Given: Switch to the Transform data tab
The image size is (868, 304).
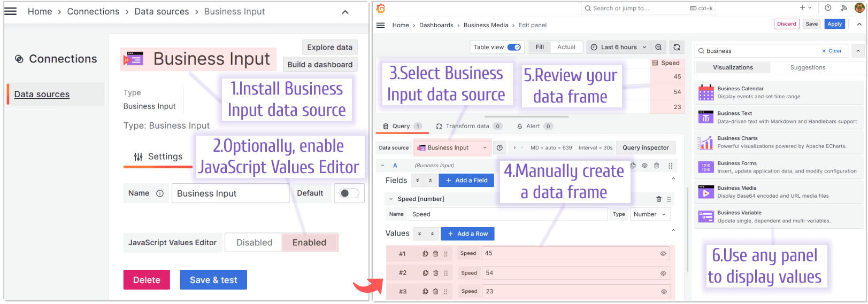Looking at the screenshot, I should click(468, 126).
